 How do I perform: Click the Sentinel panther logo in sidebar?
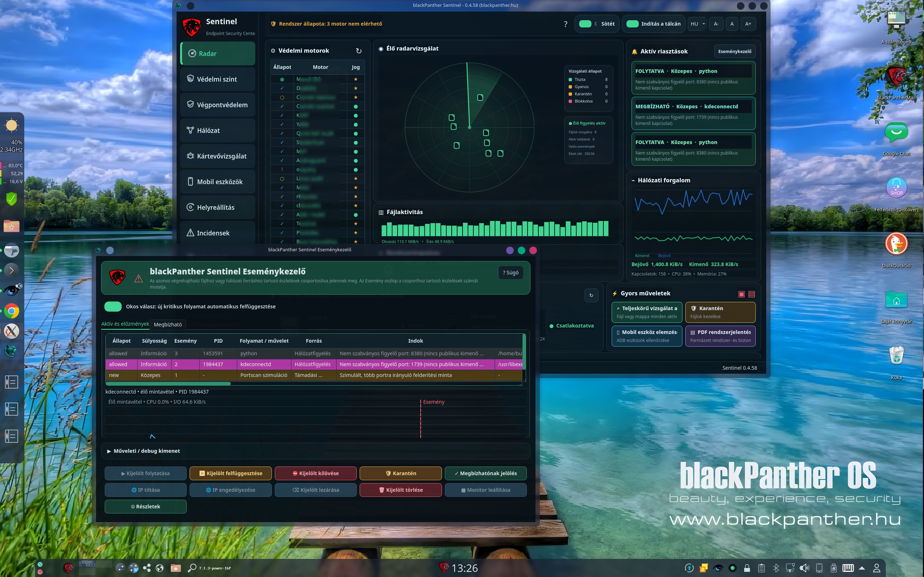[x=191, y=27]
